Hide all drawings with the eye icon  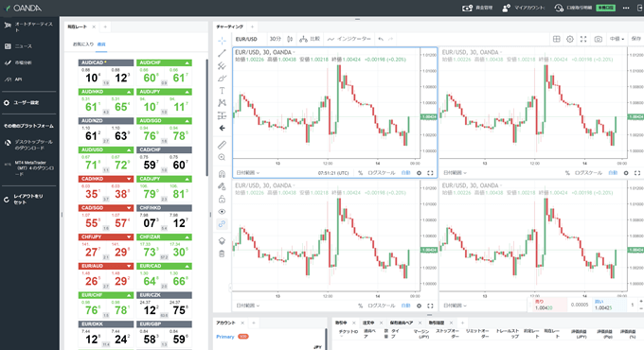(222, 212)
